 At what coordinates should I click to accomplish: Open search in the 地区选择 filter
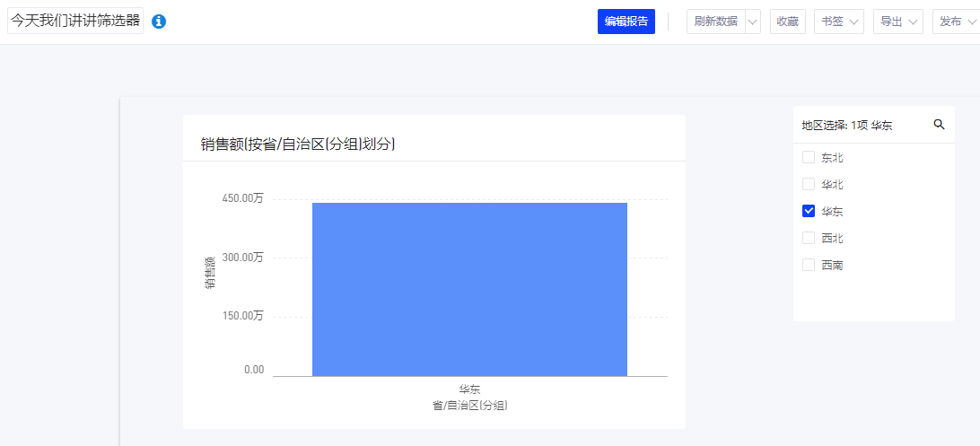pyautogui.click(x=939, y=125)
